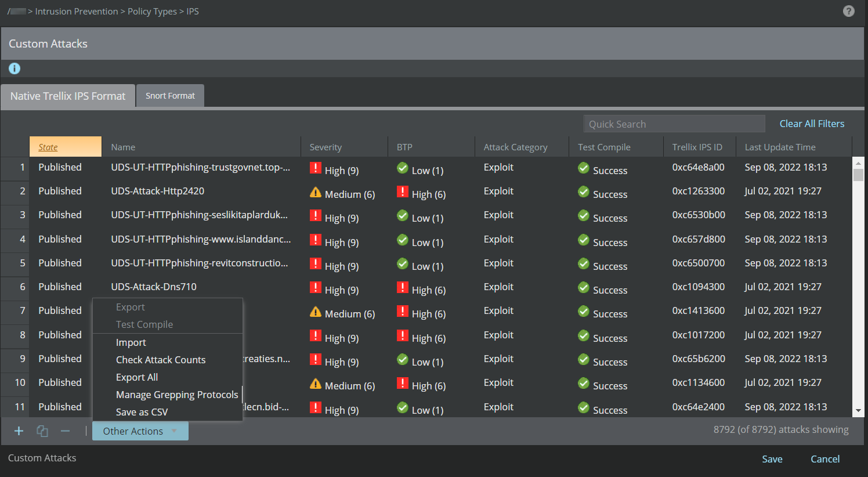
Task: Click the green BTP Low icon in row 3
Action: click(403, 216)
